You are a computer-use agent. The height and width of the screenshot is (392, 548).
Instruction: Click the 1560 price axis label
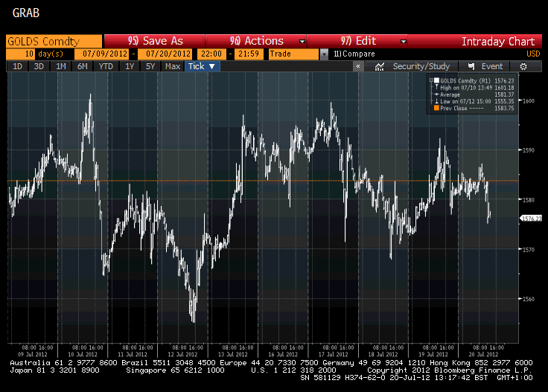coord(529,299)
